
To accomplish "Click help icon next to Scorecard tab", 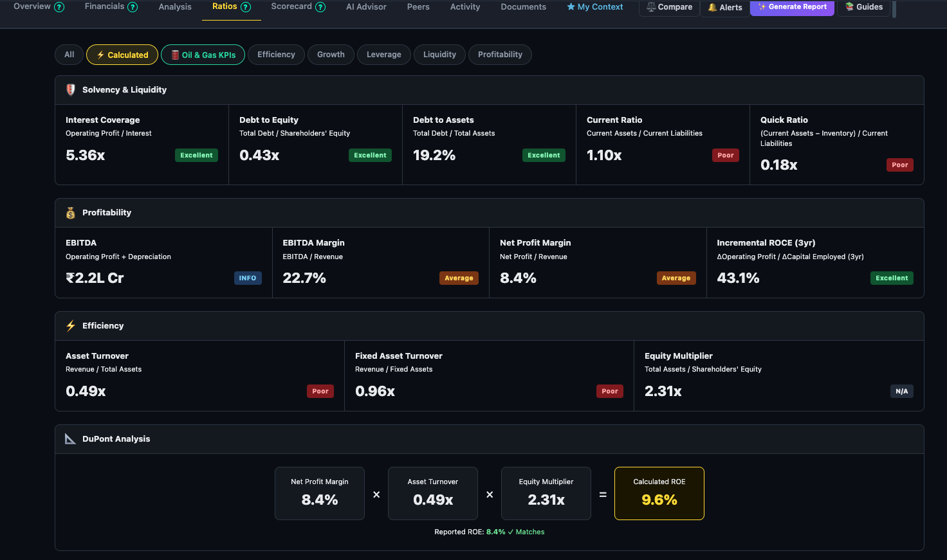I will [320, 7].
